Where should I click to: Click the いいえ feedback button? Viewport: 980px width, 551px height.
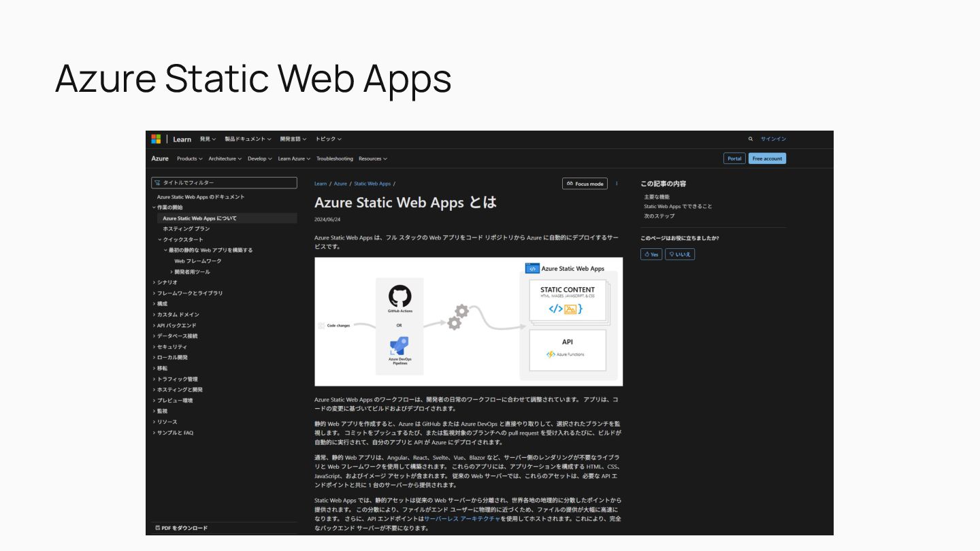pos(680,254)
